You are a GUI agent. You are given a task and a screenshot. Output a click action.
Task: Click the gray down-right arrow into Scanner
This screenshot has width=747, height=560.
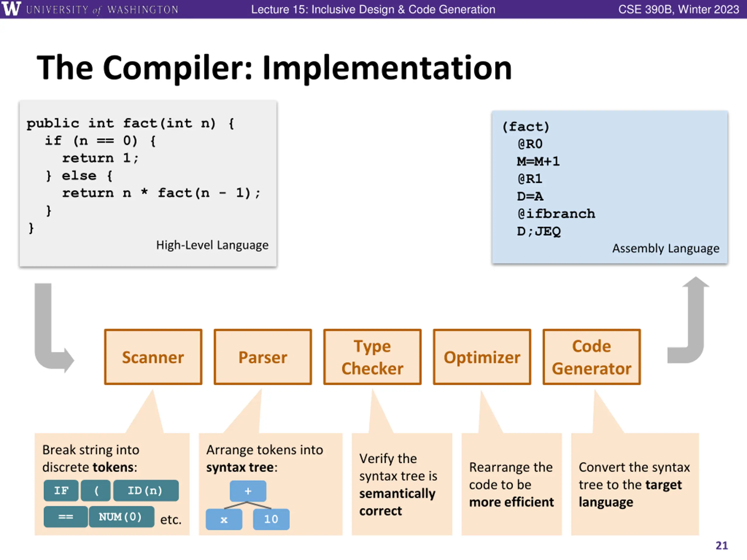click(54, 328)
